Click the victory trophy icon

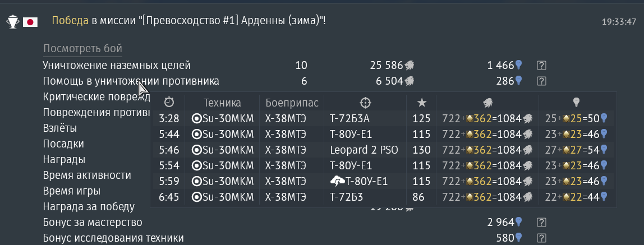[x=12, y=22]
